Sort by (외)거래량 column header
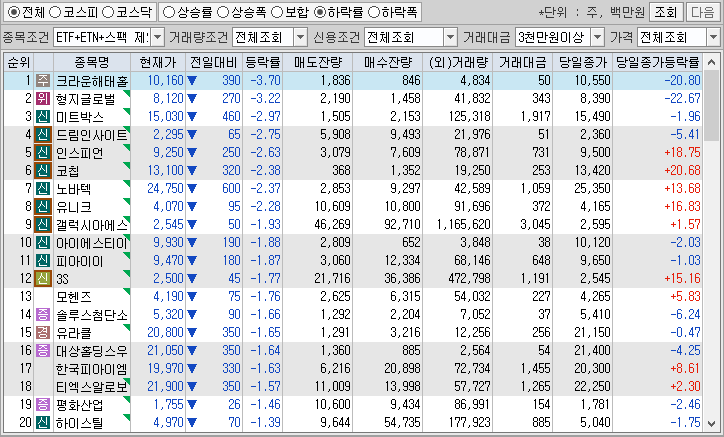Image resolution: width=724 pixels, height=437 pixels. point(458,62)
